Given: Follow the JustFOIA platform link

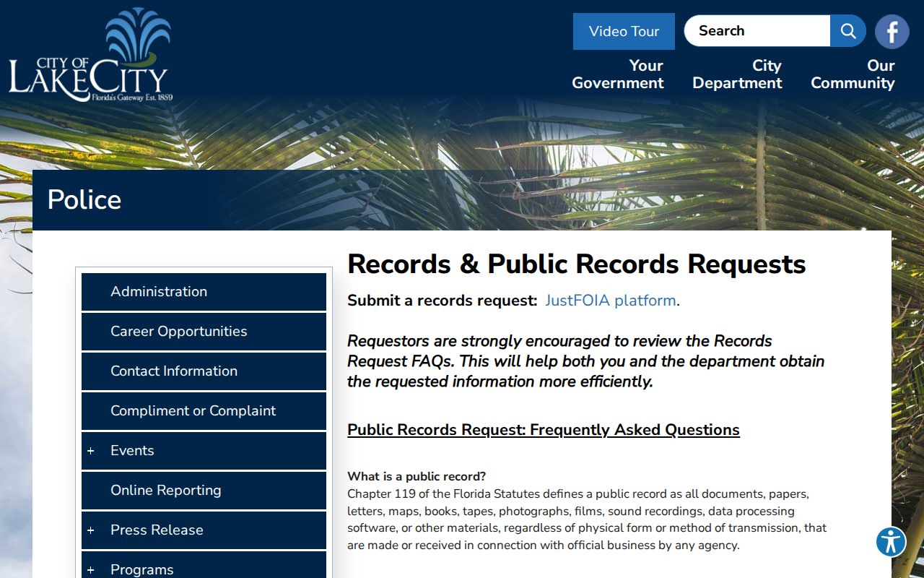Looking at the screenshot, I should [611, 301].
